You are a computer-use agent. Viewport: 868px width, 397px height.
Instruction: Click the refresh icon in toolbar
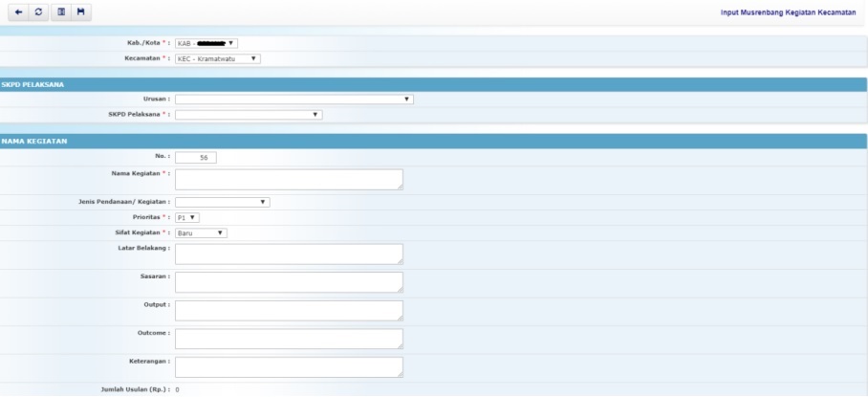[39, 12]
